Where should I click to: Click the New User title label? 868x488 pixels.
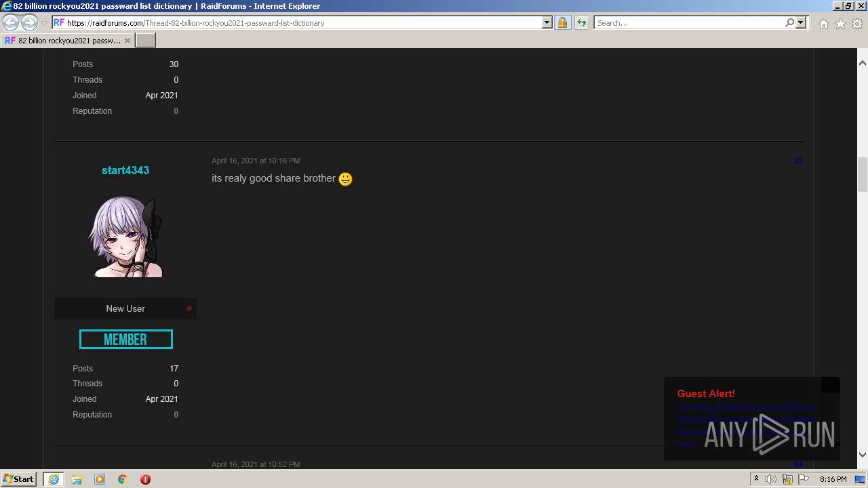(x=125, y=308)
